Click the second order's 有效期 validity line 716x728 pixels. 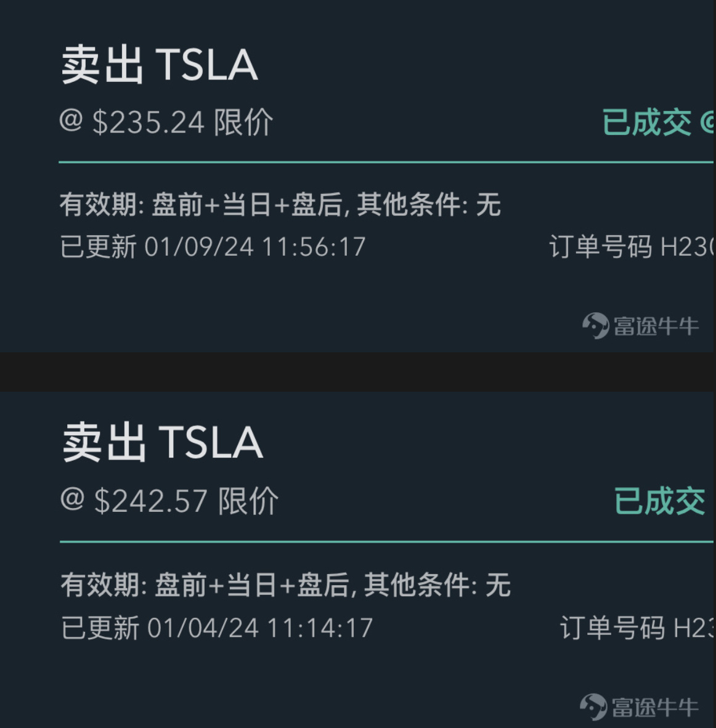pos(286,584)
